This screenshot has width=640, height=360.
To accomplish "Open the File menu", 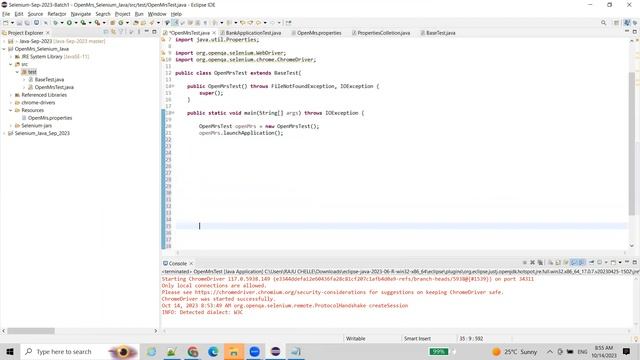I will [6, 14].
